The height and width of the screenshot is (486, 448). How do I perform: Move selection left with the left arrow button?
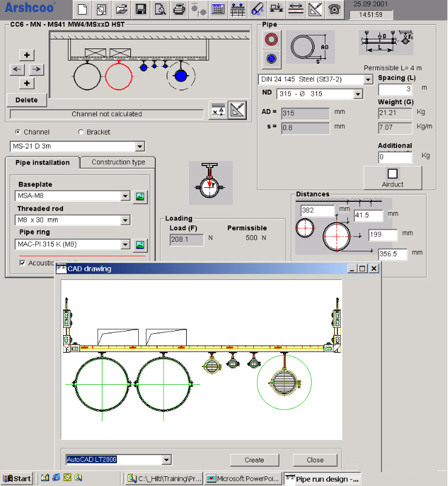[17, 69]
